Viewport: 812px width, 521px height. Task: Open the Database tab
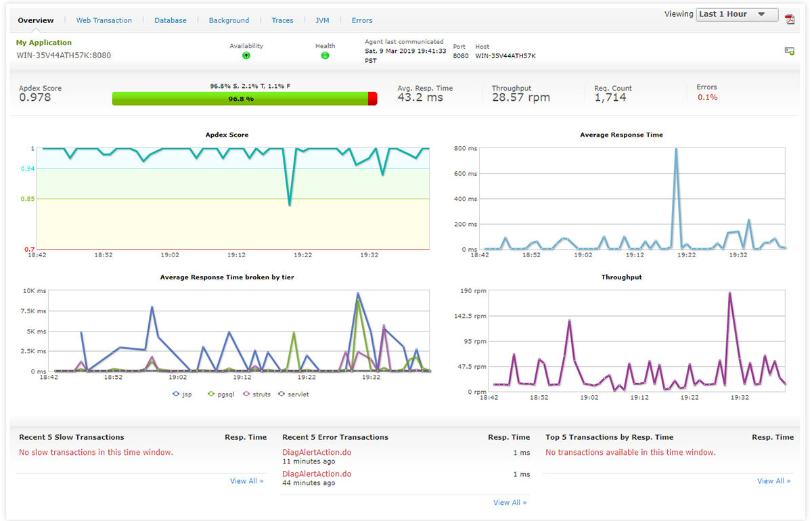(x=171, y=20)
